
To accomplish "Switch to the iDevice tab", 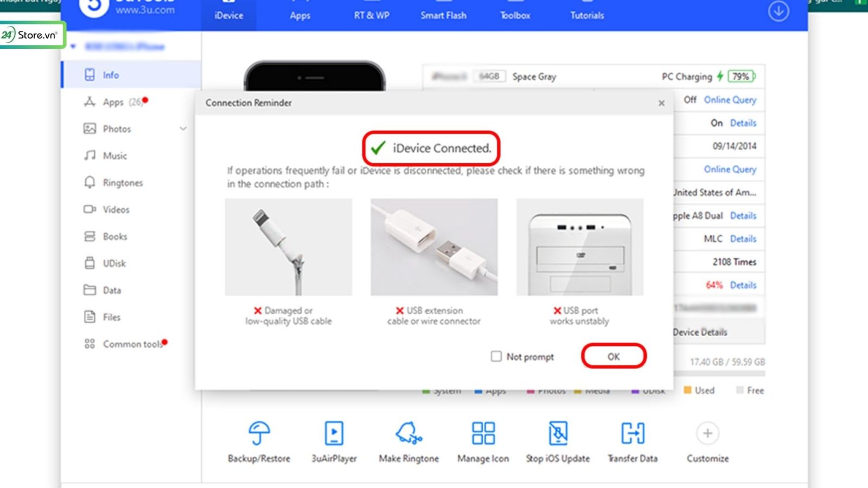I will (x=228, y=15).
